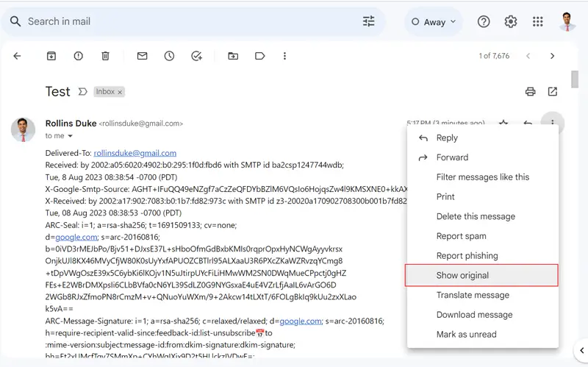The image size is (588, 367).
Task: Click the rollinsduke@gmail.com Delivered-To link
Action: pos(135,153)
